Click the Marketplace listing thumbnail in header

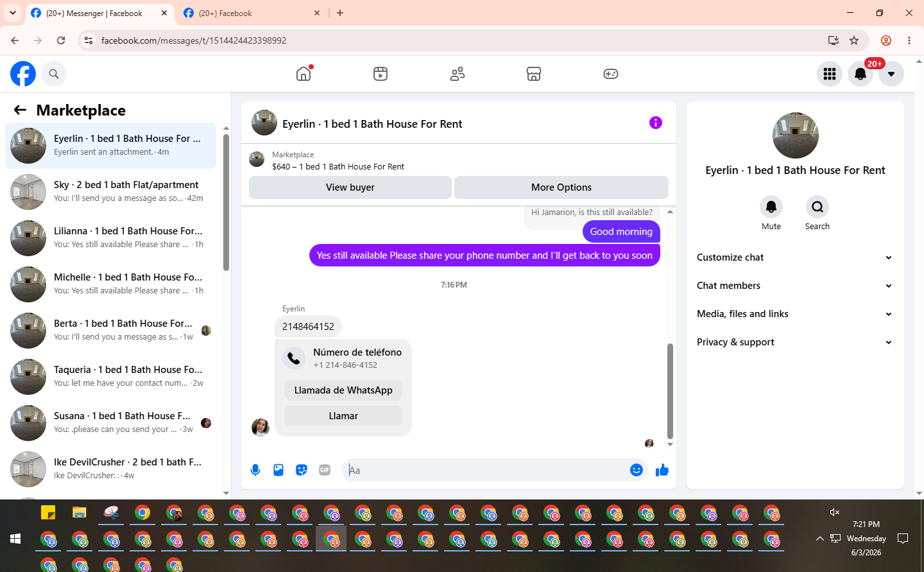click(257, 159)
